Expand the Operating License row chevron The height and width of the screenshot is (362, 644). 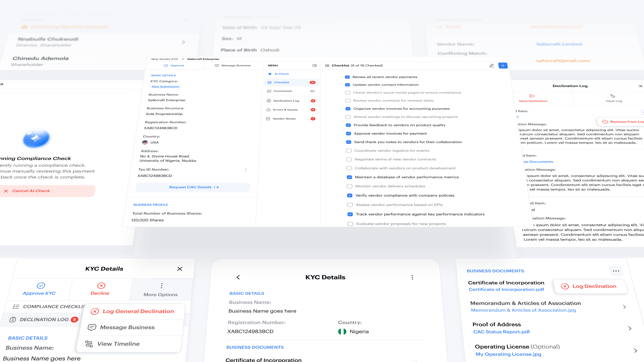636,351
